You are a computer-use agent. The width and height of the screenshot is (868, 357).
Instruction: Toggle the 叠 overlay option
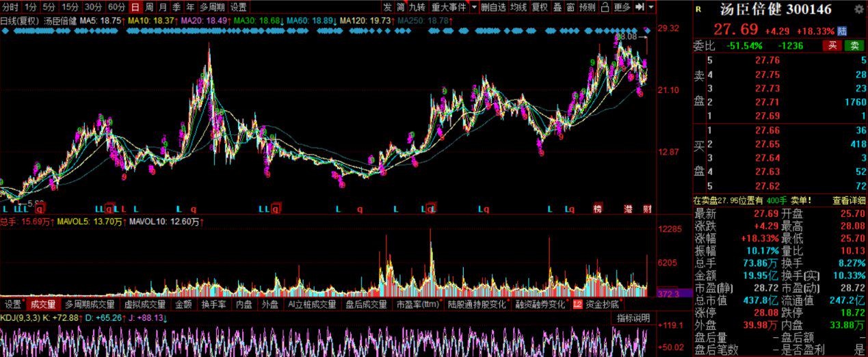[557, 8]
